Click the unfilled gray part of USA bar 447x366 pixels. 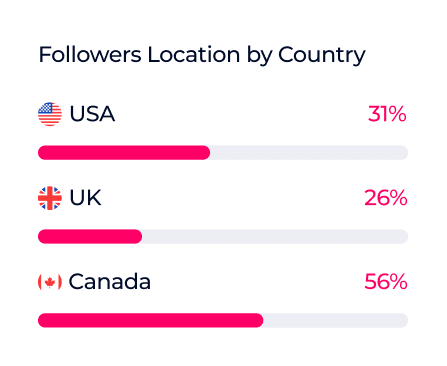point(309,153)
